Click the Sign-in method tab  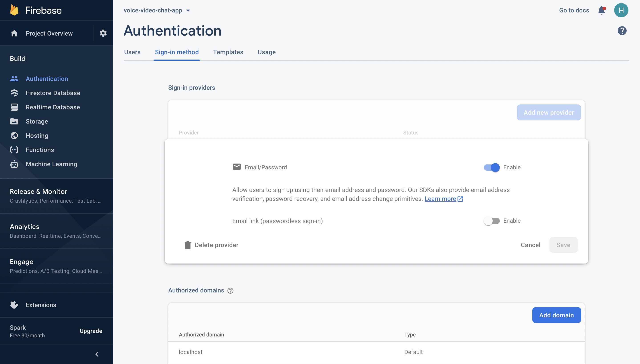pyautogui.click(x=177, y=52)
